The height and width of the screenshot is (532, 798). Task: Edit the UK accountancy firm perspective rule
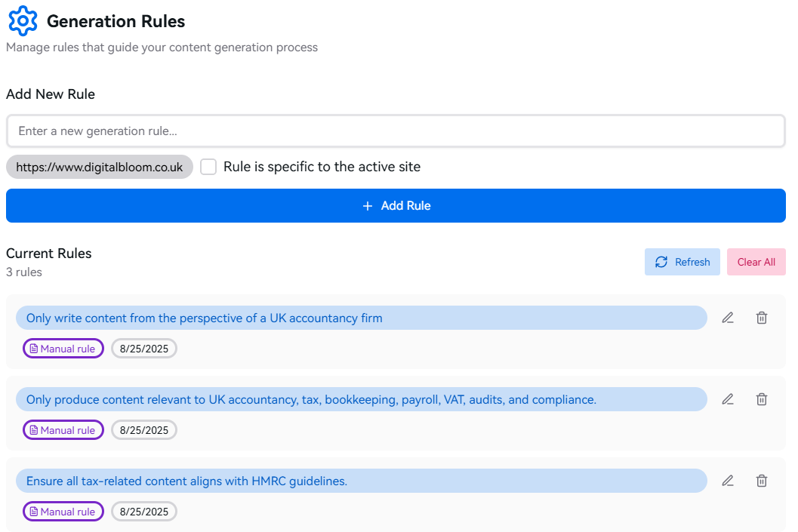[728, 318]
